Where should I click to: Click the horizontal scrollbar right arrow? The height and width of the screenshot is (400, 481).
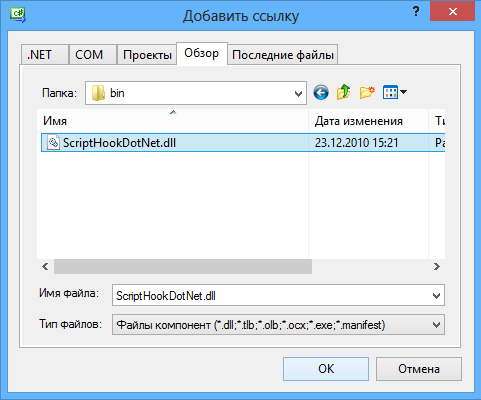(437, 266)
